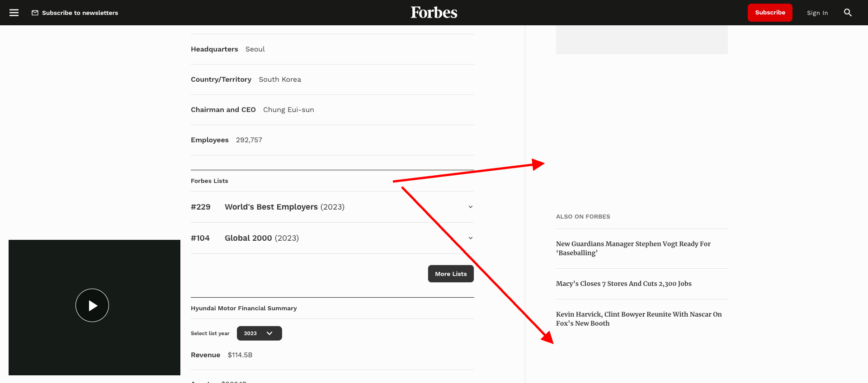Open the search magnifier

coord(848,13)
